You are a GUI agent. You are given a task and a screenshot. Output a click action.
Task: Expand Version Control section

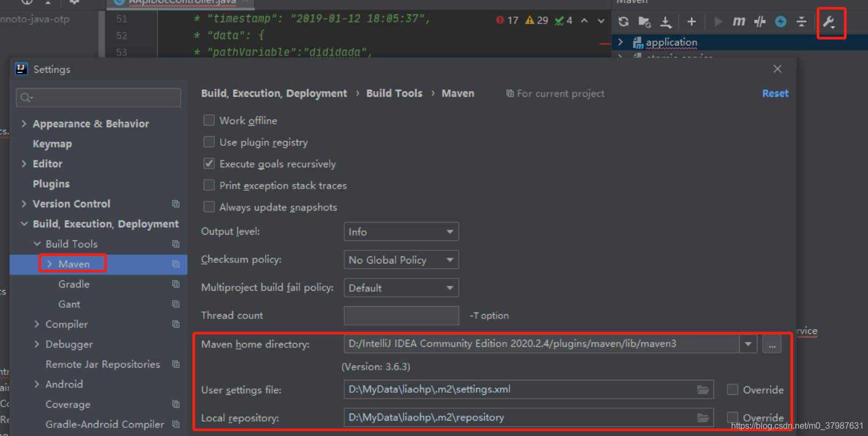[24, 204]
